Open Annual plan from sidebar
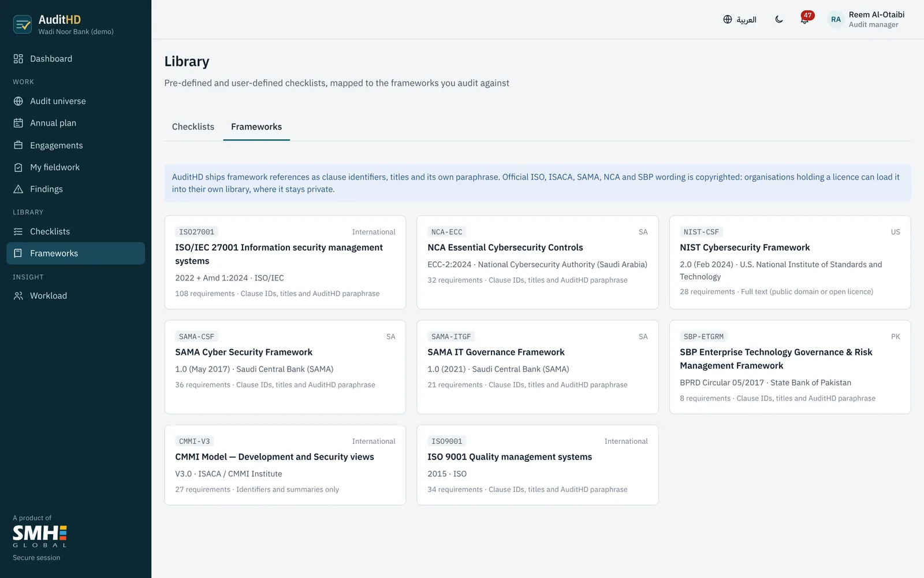 coord(76,123)
